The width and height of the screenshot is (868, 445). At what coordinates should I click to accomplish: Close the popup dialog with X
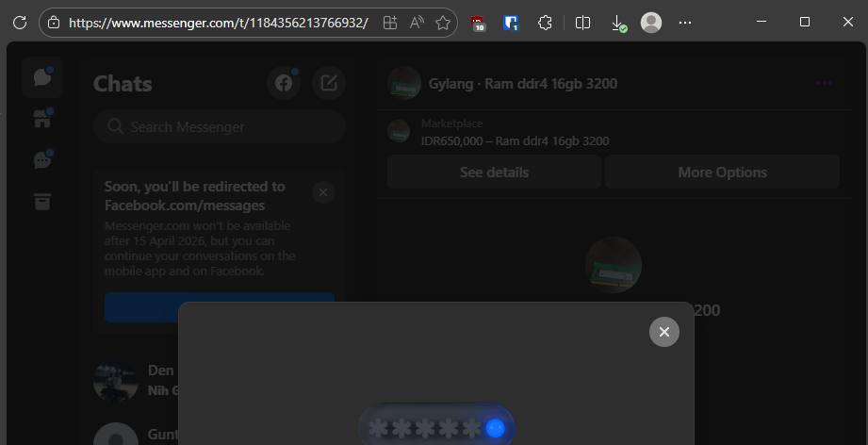663,332
